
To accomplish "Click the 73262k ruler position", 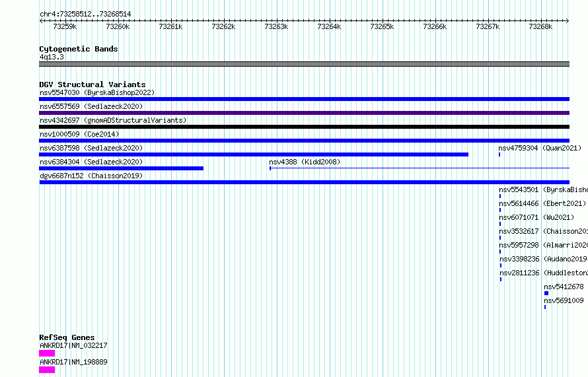I will point(224,26).
